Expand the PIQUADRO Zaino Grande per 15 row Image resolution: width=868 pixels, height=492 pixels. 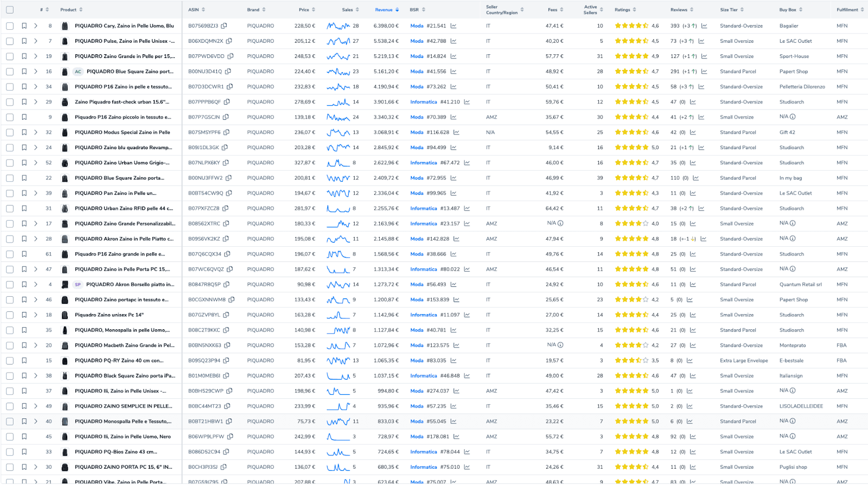[36, 56]
